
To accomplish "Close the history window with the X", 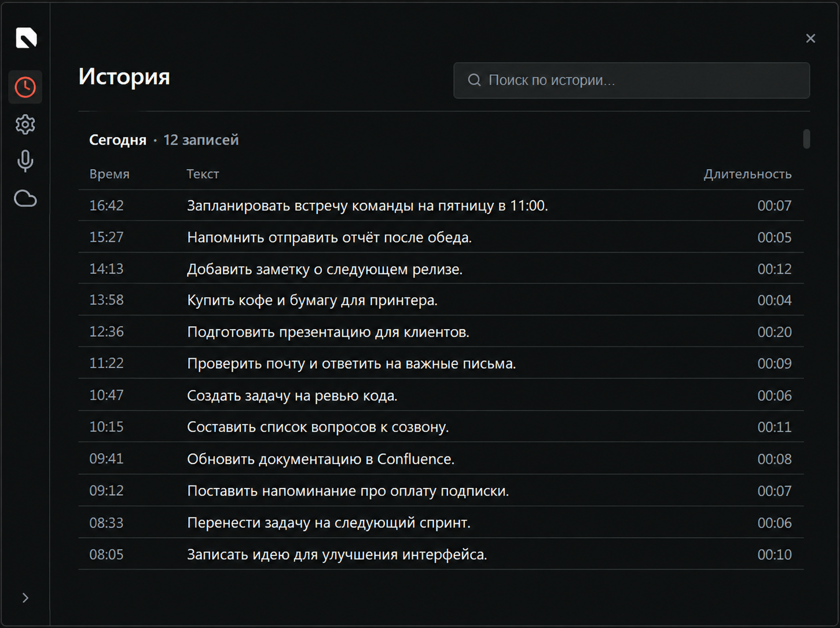I will coord(810,38).
